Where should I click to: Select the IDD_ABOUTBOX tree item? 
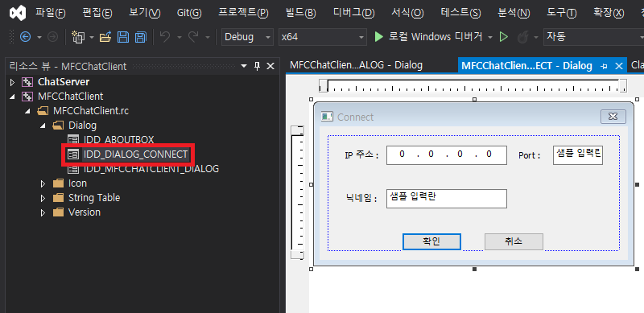[118, 140]
